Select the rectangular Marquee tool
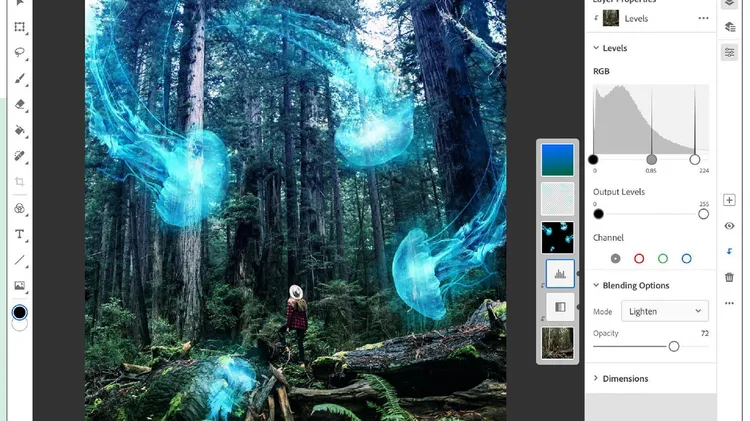Screen dimensions: 750x421 [20, 27]
